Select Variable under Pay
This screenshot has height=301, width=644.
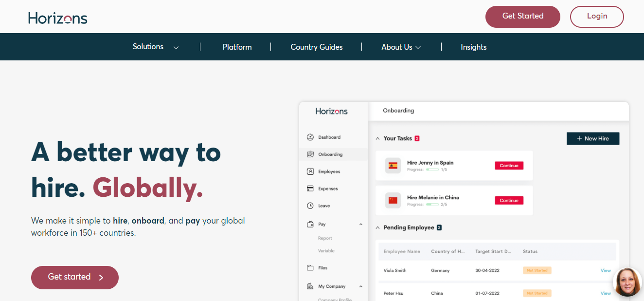[326, 251]
